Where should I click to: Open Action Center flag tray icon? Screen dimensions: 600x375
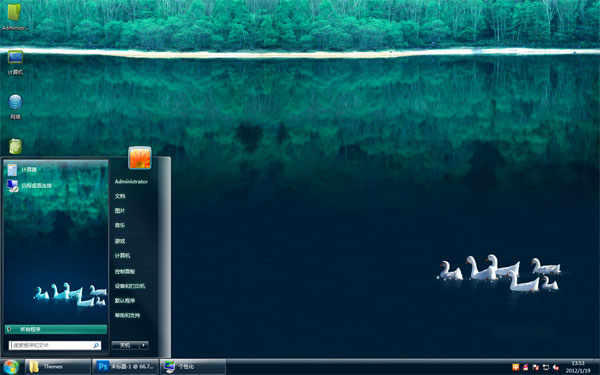(x=536, y=367)
